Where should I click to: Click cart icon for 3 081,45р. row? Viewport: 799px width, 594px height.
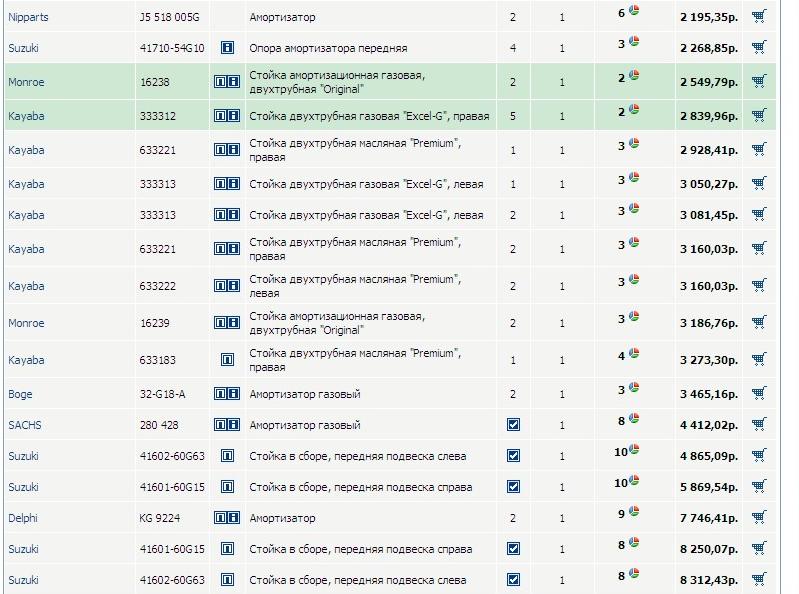(x=759, y=214)
